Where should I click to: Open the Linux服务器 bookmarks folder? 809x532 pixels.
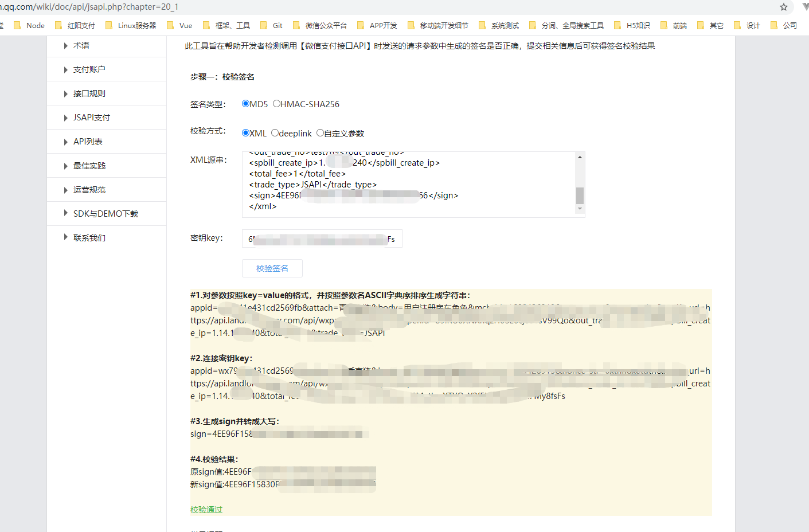point(131,25)
